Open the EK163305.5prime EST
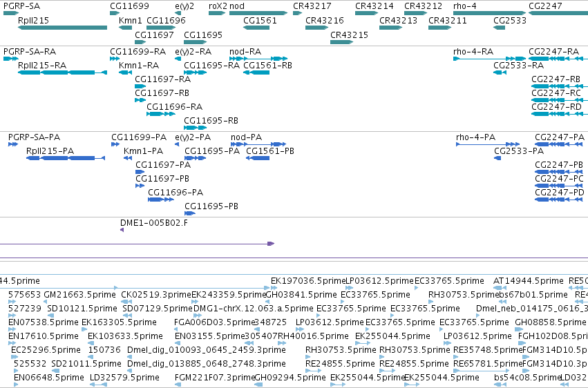Image resolution: width=588 pixels, height=388 pixels. coord(83,329)
